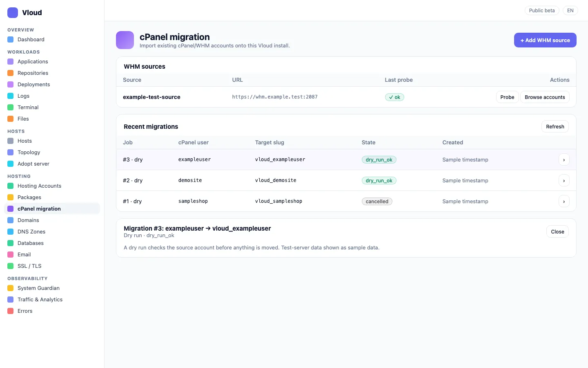Viewport: 588px width, 368px height.
Task: Click the DNS Zones sidebar icon
Action: pyautogui.click(x=11, y=232)
